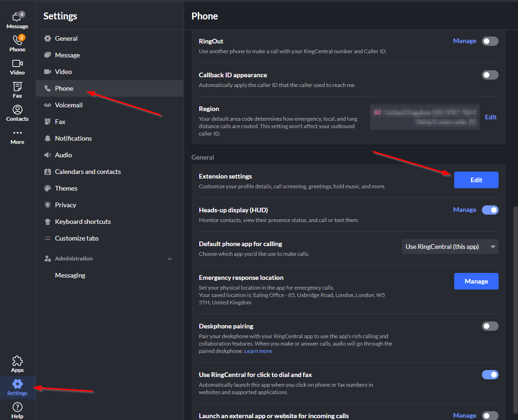Image resolution: width=518 pixels, height=420 pixels.
Task: Toggle launch external app for incoming calls
Action: 490,415
